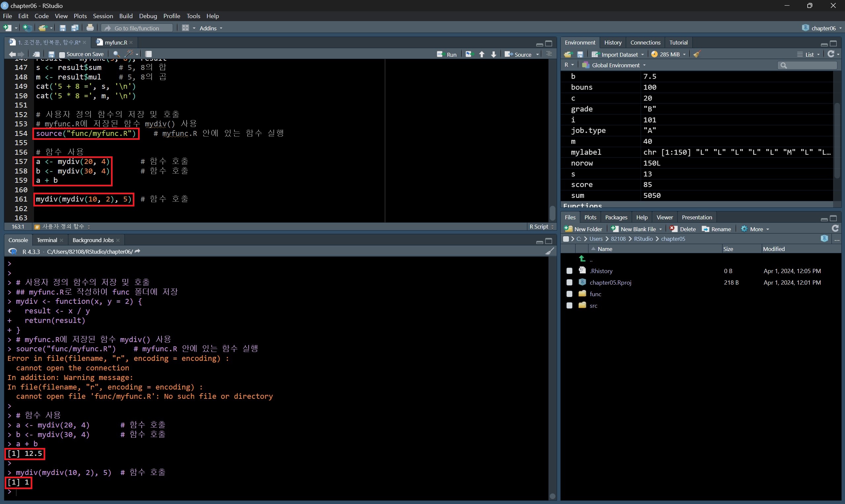Open the Import Dataset dropdown

(617, 54)
